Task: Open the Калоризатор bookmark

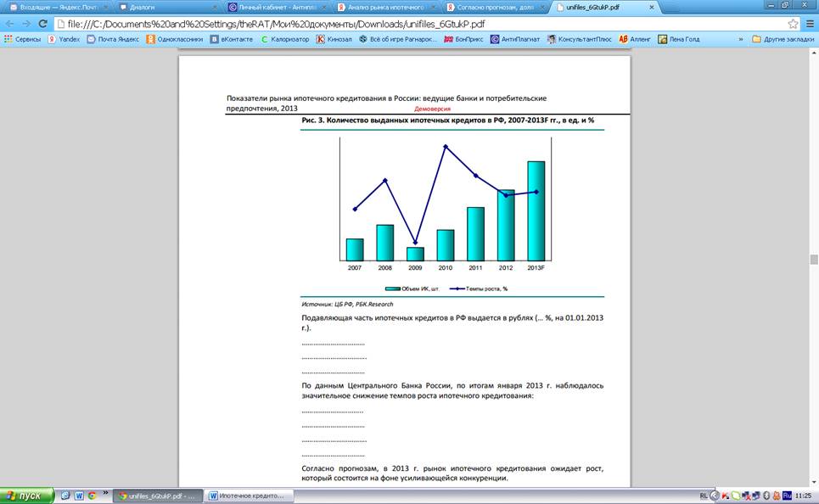Action: click(x=284, y=39)
